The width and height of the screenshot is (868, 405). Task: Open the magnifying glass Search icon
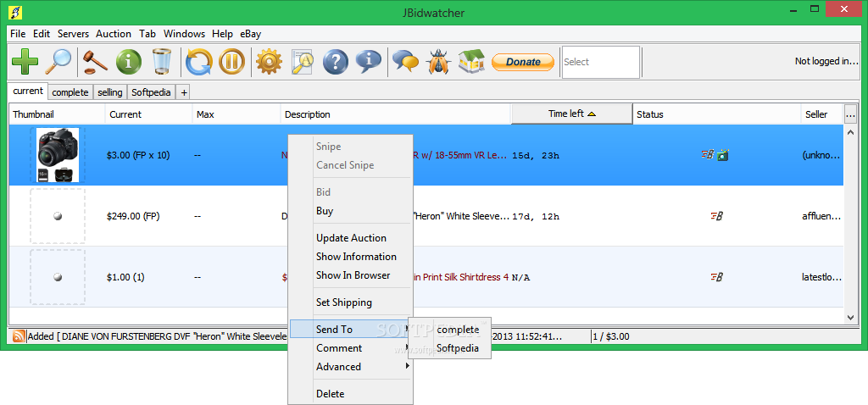point(58,61)
